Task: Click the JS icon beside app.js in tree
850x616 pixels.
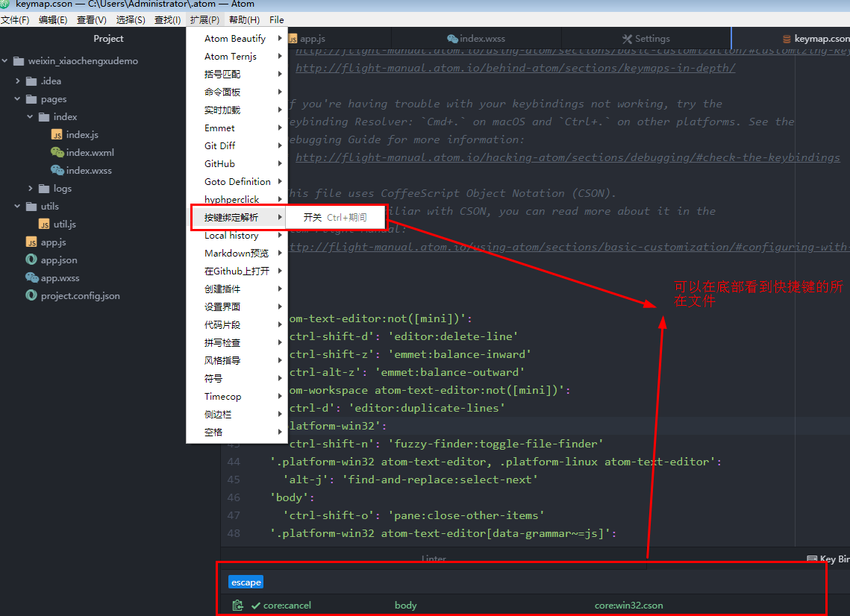Action: [x=32, y=242]
